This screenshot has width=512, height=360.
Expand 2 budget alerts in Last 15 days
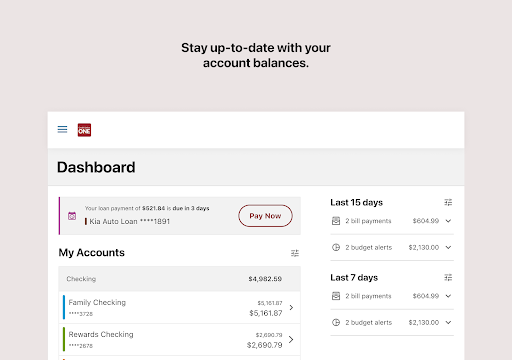[x=448, y=247]
